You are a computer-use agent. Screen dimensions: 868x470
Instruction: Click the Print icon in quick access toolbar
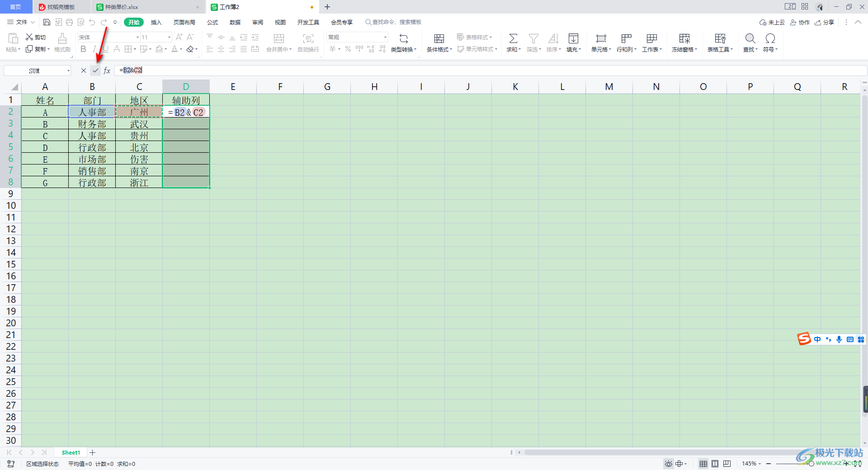coord(69,22)
